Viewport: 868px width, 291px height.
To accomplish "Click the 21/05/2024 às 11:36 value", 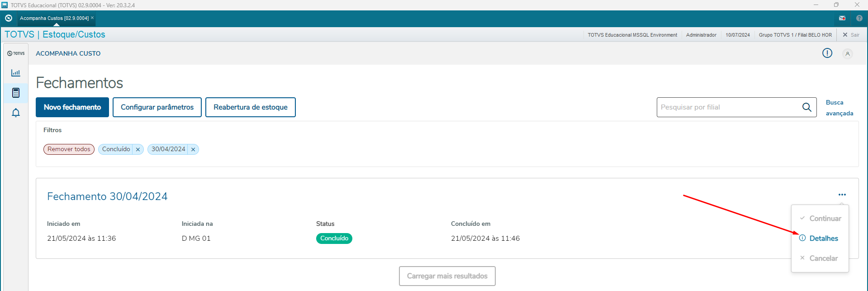I will pyautogui.click(x=81, y=239).
